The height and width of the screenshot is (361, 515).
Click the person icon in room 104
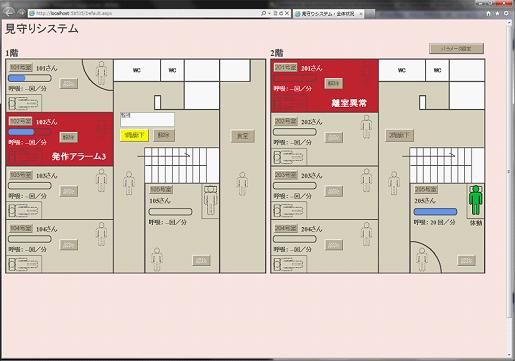click(x=101, y=234)
